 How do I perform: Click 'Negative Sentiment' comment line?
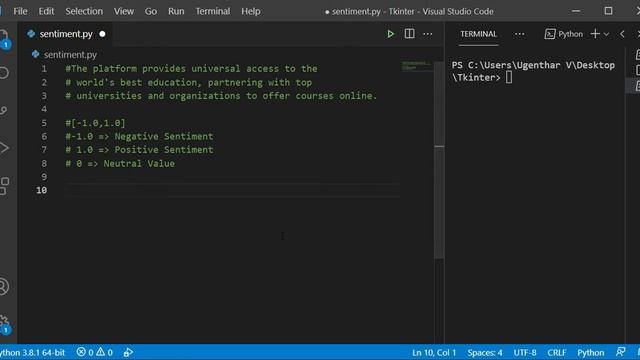[139, 136]
